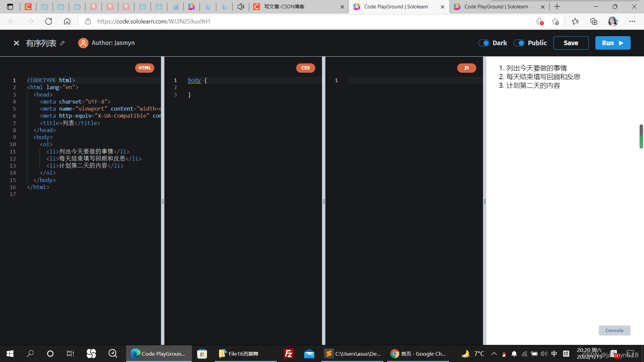
Task: Edit the project title with the pencil icon
Action: pos(62,43)
